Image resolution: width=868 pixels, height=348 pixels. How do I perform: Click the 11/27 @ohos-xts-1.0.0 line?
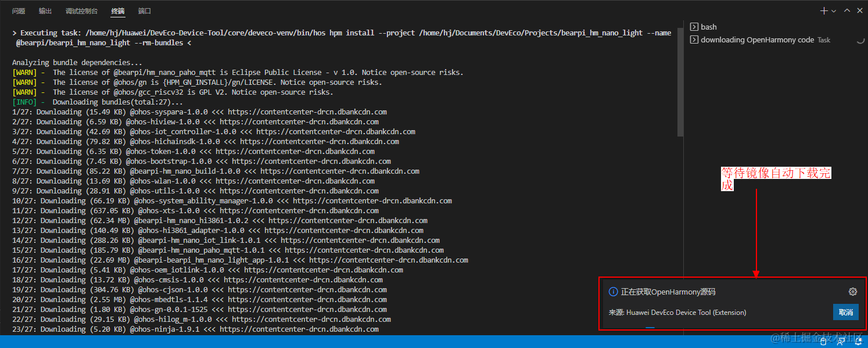[x=195, y=210]
